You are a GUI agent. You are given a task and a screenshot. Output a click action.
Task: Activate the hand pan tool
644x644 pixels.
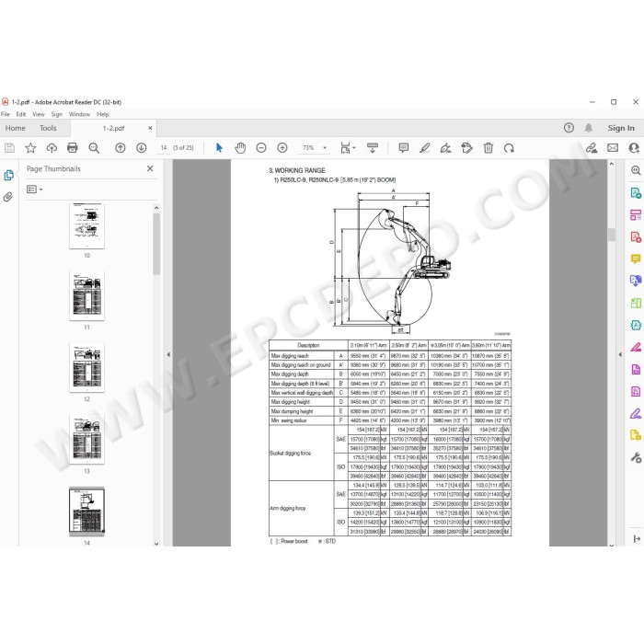pyautogui.click(x=240, y=148)
